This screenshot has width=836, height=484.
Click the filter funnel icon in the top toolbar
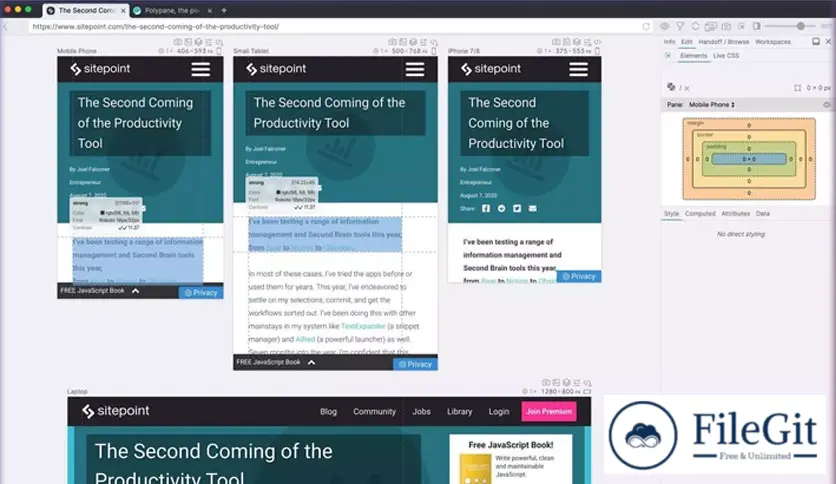(680, 26)
